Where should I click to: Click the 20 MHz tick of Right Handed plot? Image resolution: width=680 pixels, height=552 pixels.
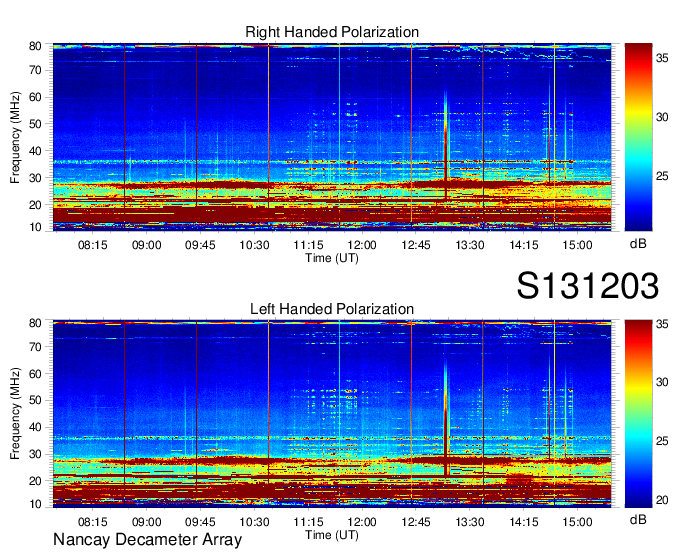click(35, 205)
